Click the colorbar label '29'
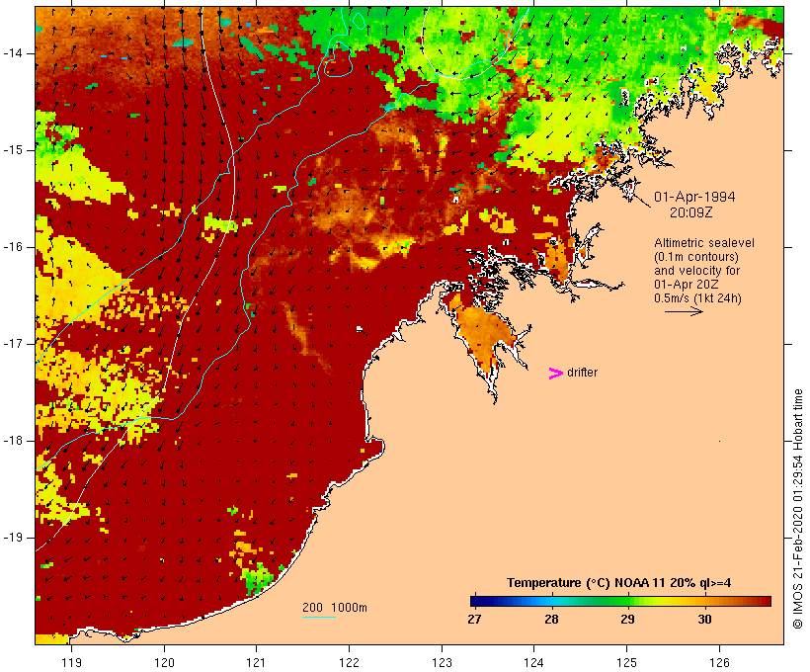The height and width of the screenshot is (672, 810). click(627, 619)
